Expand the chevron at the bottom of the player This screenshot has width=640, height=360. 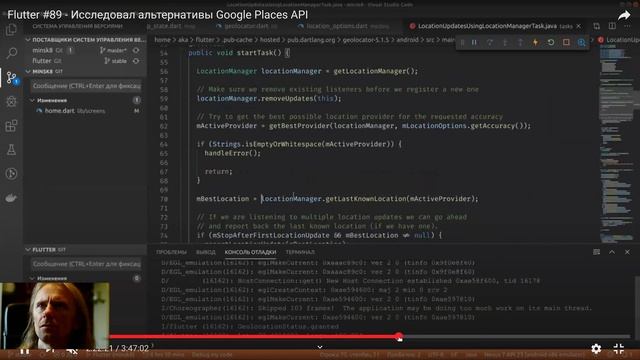pos(320,347)
